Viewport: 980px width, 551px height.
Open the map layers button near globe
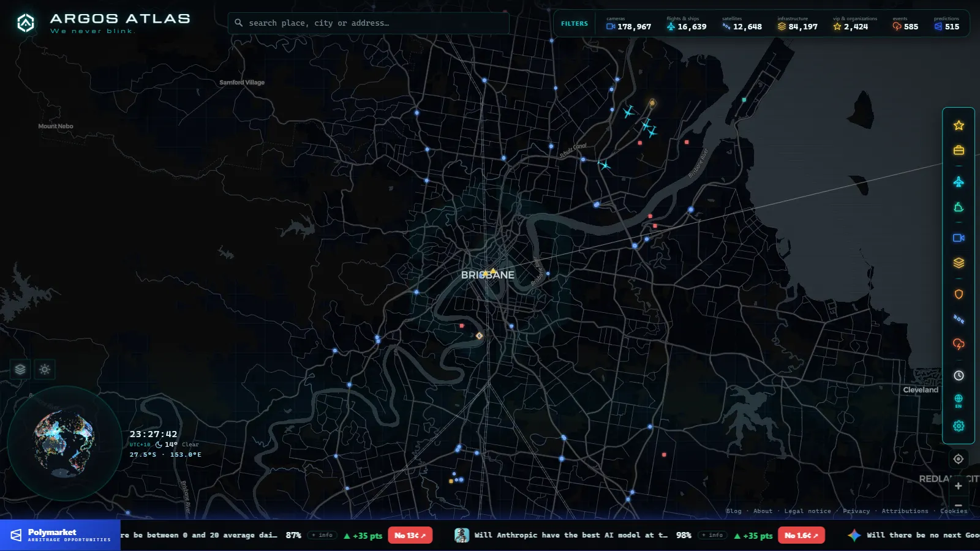click(20, 369)
